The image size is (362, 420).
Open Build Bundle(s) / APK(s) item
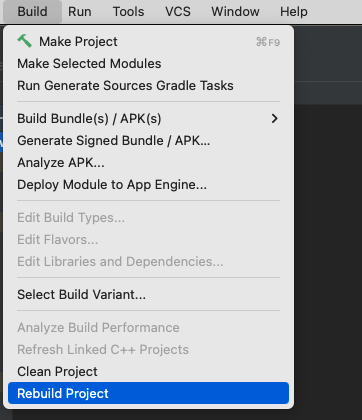148,119
